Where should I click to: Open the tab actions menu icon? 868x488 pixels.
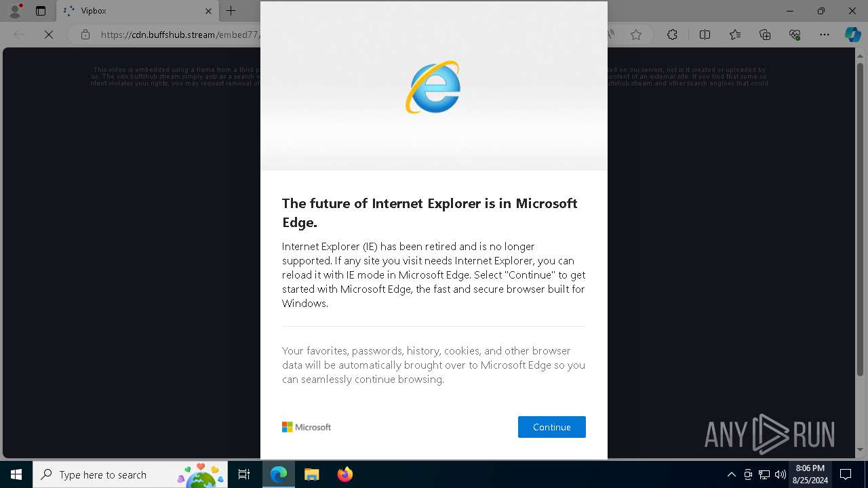coord(41,11)
